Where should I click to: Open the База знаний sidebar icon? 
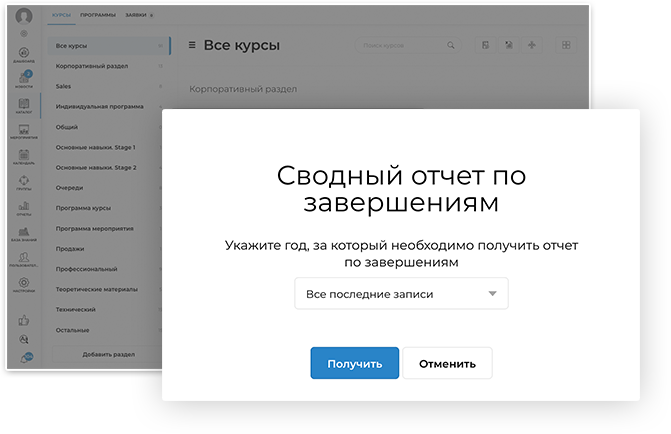pyautogui.click(x=24, y=232)
